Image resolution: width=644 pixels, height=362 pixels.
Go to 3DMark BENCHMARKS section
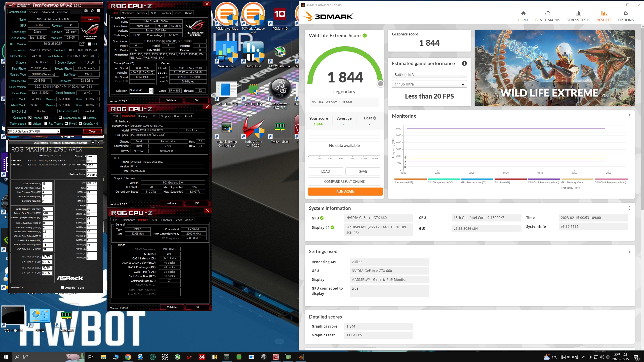pos(548,17)
